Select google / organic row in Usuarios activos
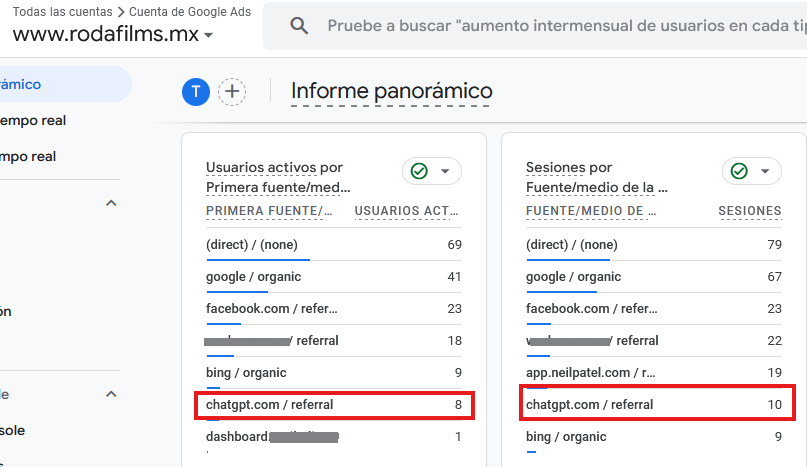 tap(253, 277)
